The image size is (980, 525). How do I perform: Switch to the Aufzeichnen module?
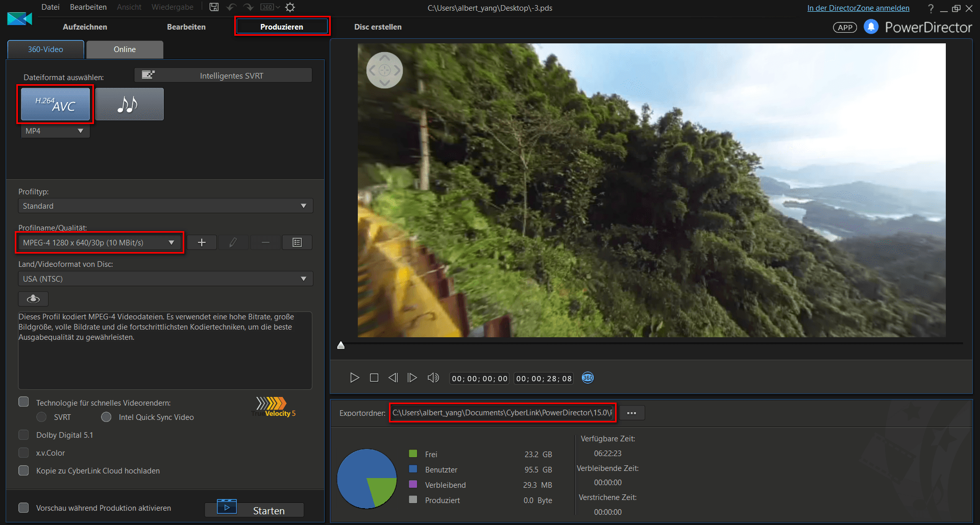[x=85, y=27]
